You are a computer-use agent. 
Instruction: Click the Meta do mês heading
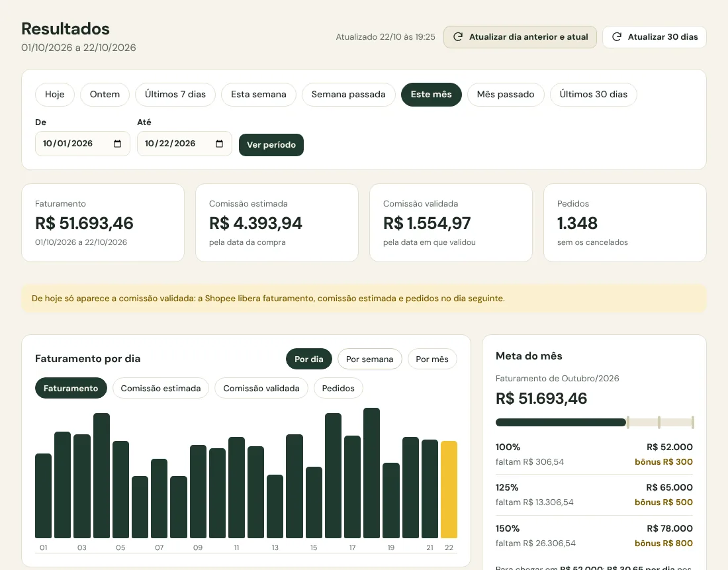[529, 356]
